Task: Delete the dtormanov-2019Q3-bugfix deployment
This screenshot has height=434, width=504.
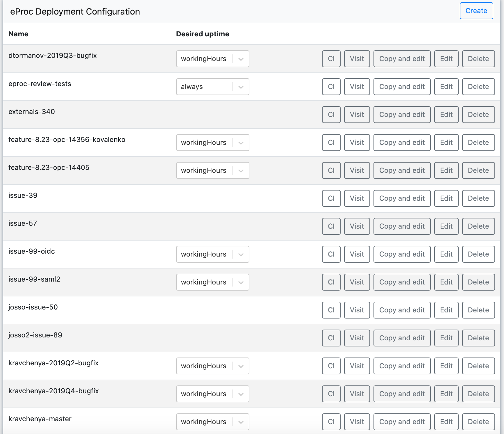Action: tap(478, 59)
